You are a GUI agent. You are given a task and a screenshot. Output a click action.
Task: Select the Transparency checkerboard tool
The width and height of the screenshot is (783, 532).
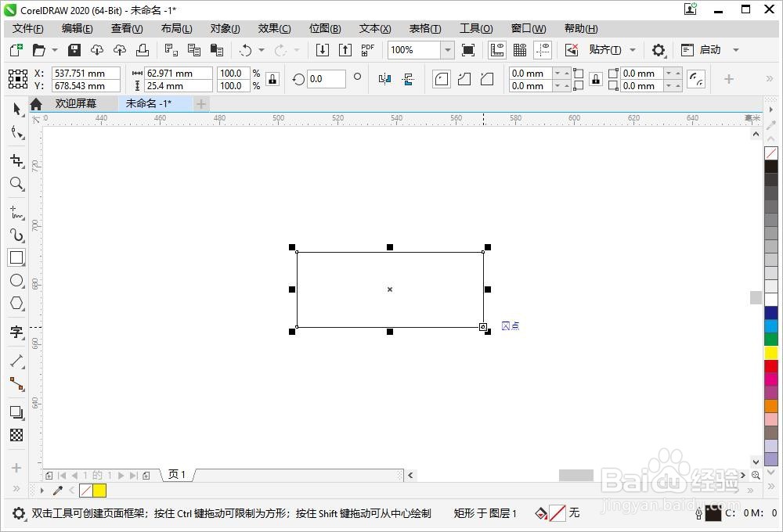17,435
